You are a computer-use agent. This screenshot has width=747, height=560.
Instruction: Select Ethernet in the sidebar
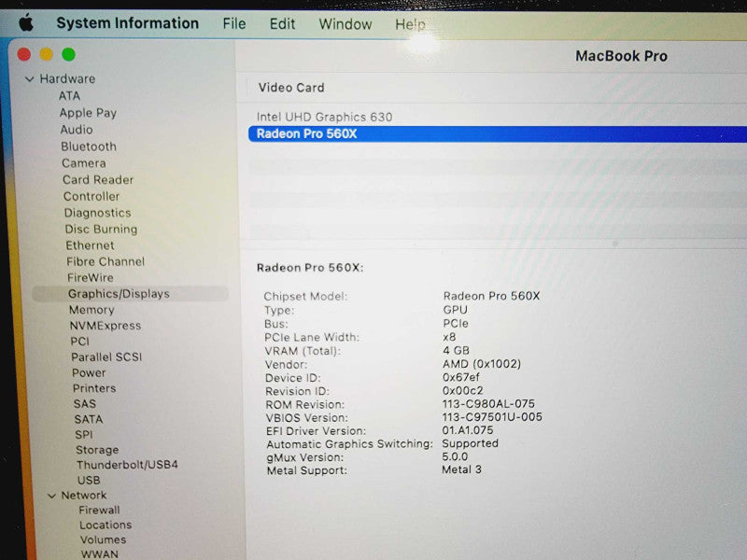click(x=90, y=245)
